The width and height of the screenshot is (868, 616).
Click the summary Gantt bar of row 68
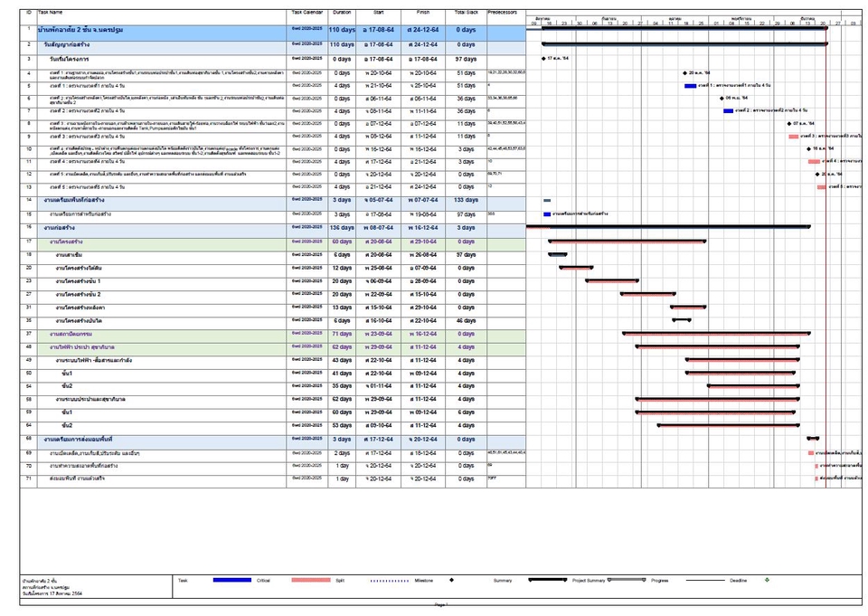[x=813, y=438]
